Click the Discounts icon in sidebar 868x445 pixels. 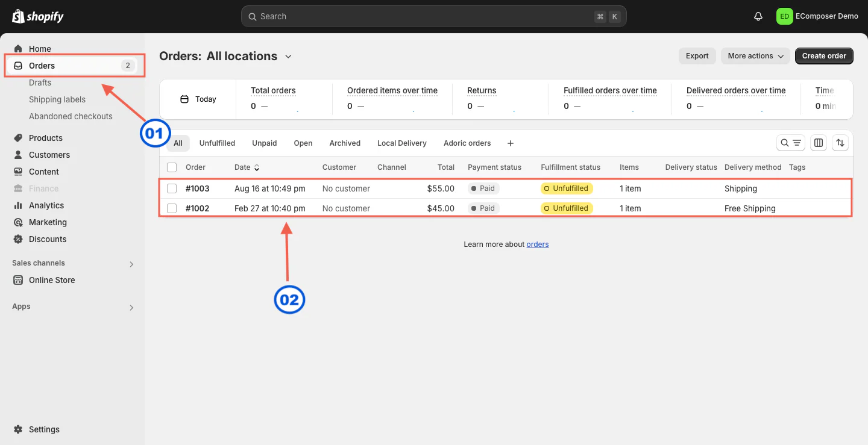(18, 239)
